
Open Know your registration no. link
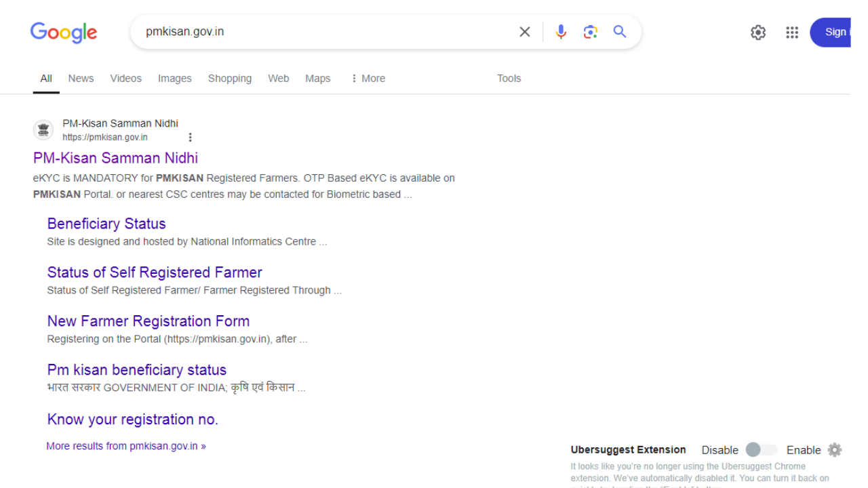tap(133, 420)
